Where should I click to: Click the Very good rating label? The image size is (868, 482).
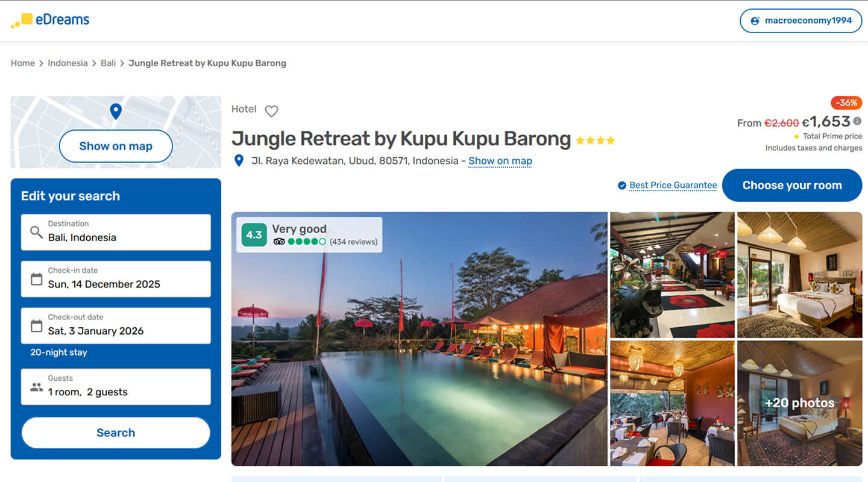point(299,229)
